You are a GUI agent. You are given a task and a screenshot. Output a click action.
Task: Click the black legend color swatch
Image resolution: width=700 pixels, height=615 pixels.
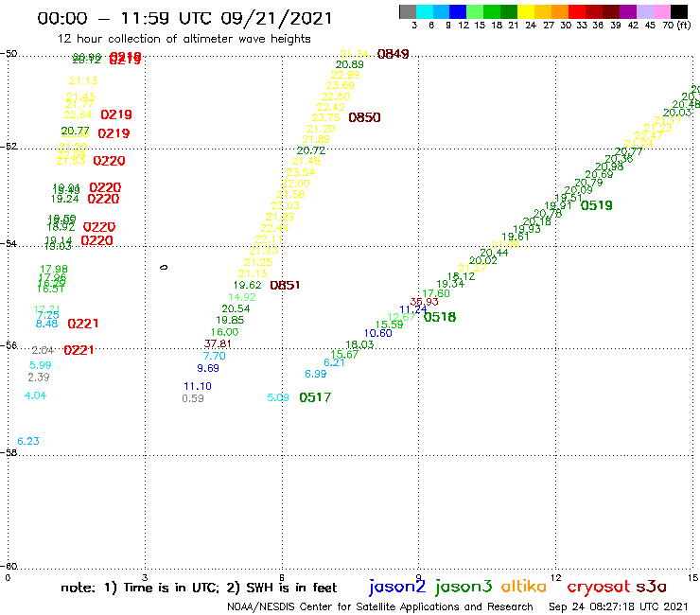(x=679, y=11)
